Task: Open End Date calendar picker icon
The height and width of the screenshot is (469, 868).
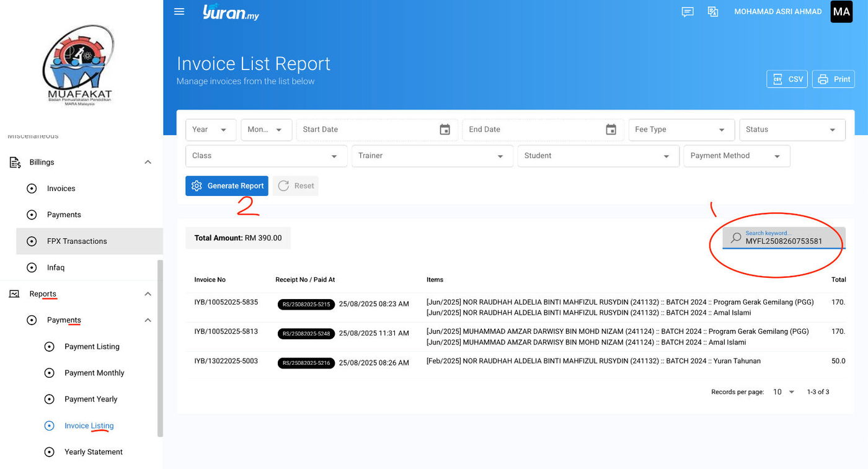Action: (611, 130)
